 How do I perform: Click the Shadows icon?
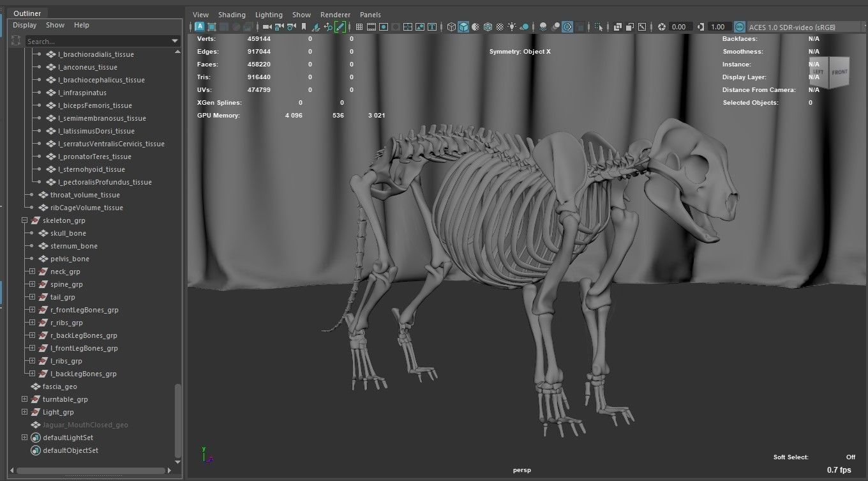point(524,27)
